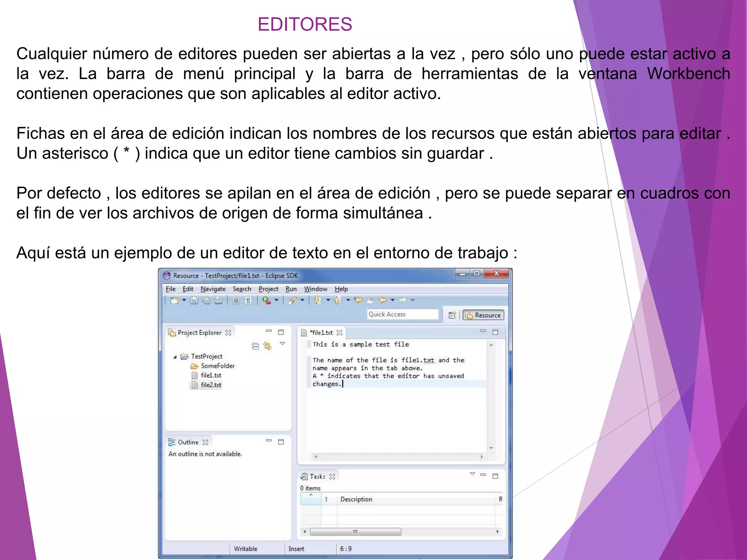This screenshot has height=560, width=747.
Task: Close the Project Explorer view
Action: [228, 332]
